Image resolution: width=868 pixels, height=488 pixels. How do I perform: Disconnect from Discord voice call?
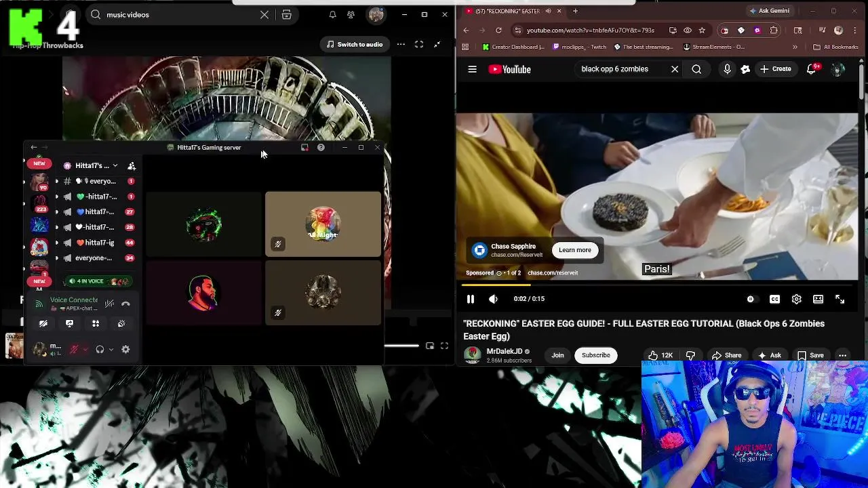click(x=125, y=304)
